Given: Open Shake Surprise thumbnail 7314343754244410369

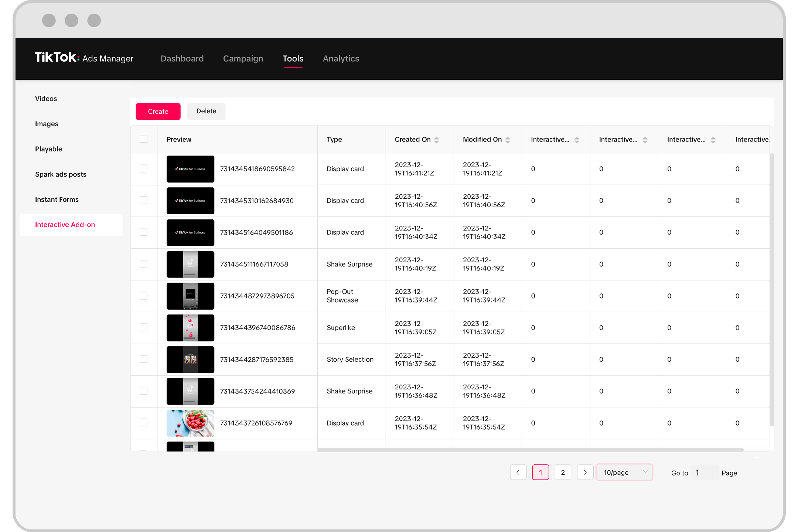Looking at the screenshot, I should pyautogui.click(x=190, y=391).
